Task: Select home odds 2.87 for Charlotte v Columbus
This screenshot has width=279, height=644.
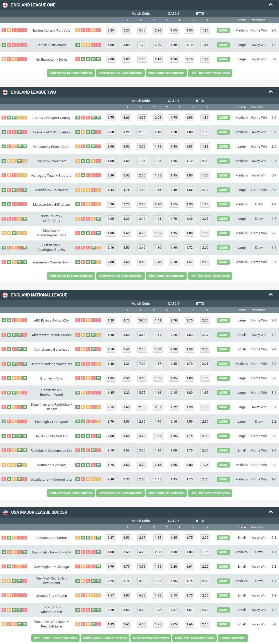Action: (x=111, y=538)
